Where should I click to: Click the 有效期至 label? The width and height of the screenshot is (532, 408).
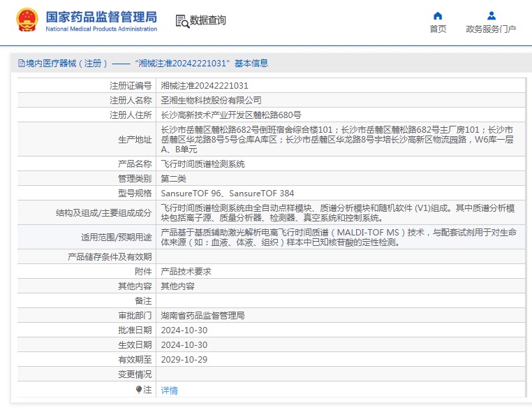135,360
